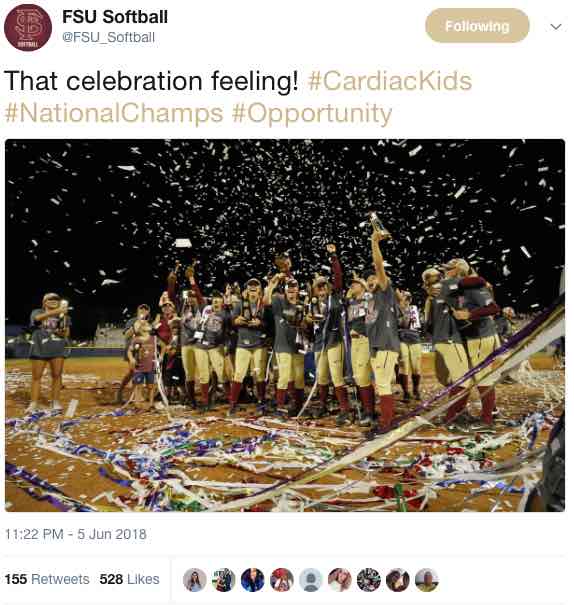Open the #Opportunity hashtag
Screen dimensions: 574x605
(x=312, y=114)
